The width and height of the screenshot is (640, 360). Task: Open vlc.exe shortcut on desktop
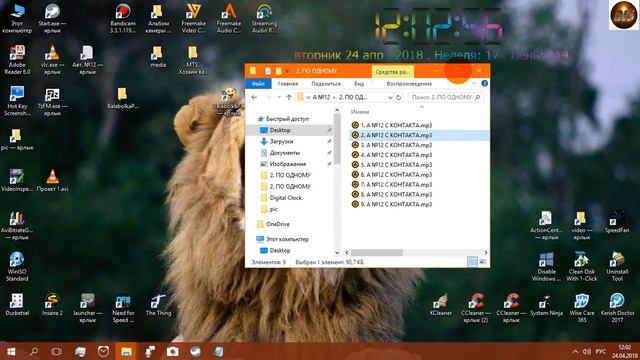click(52, 60)
